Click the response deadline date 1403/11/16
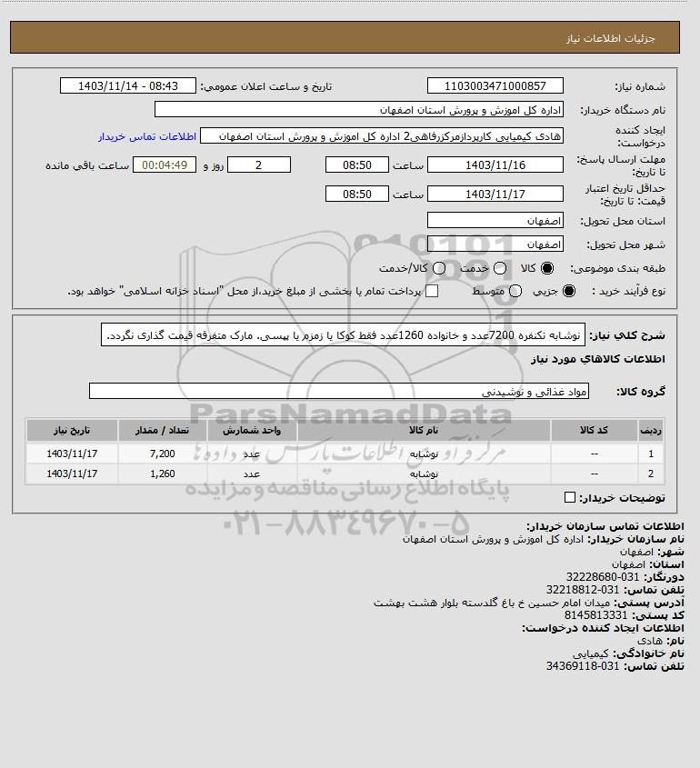700x768 pixels. click(495, 165)
